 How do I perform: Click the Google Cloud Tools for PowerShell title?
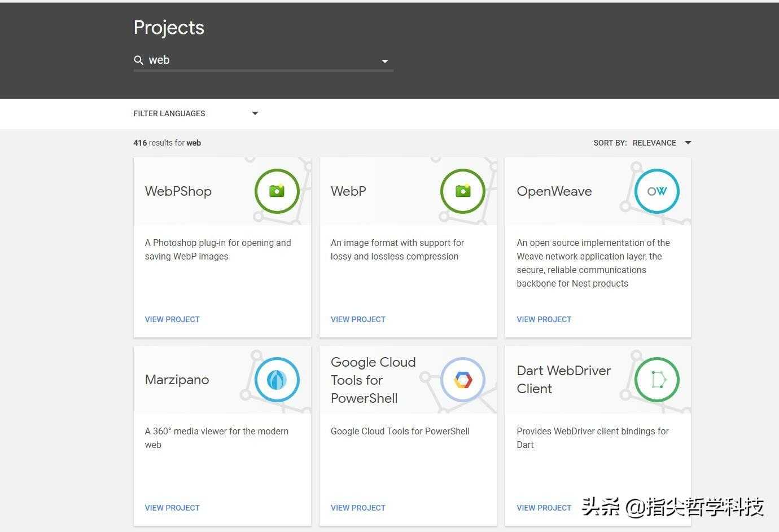point(373,380)
